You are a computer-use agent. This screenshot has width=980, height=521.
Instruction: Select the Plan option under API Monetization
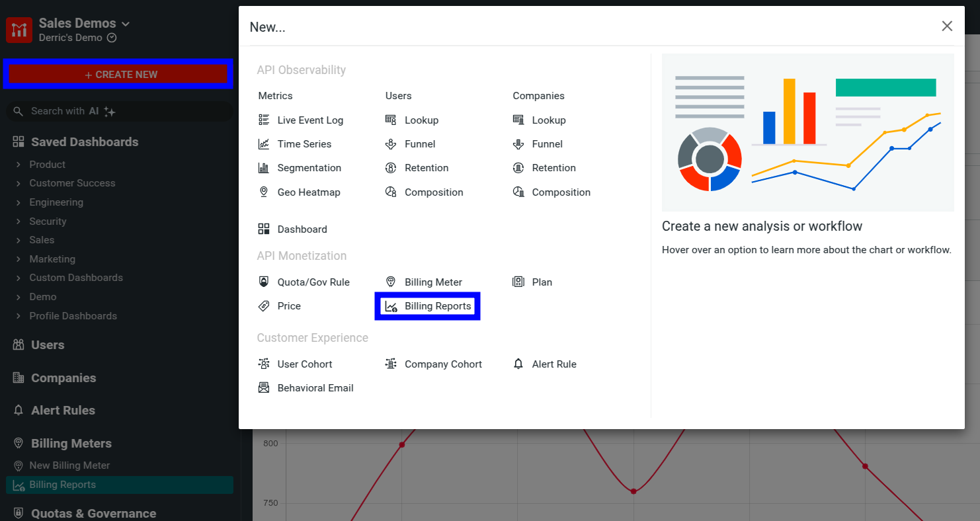pyautogui.click(x=541, y=282)
